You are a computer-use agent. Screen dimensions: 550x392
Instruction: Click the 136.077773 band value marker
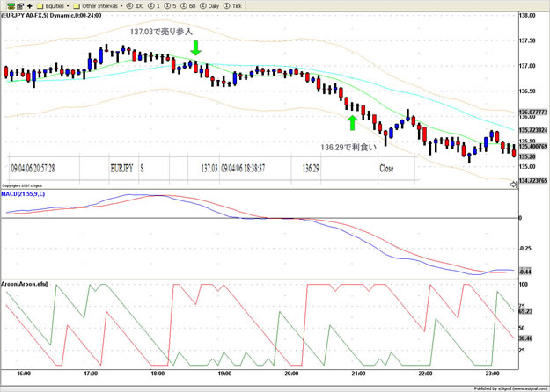[x=533, y=113]
